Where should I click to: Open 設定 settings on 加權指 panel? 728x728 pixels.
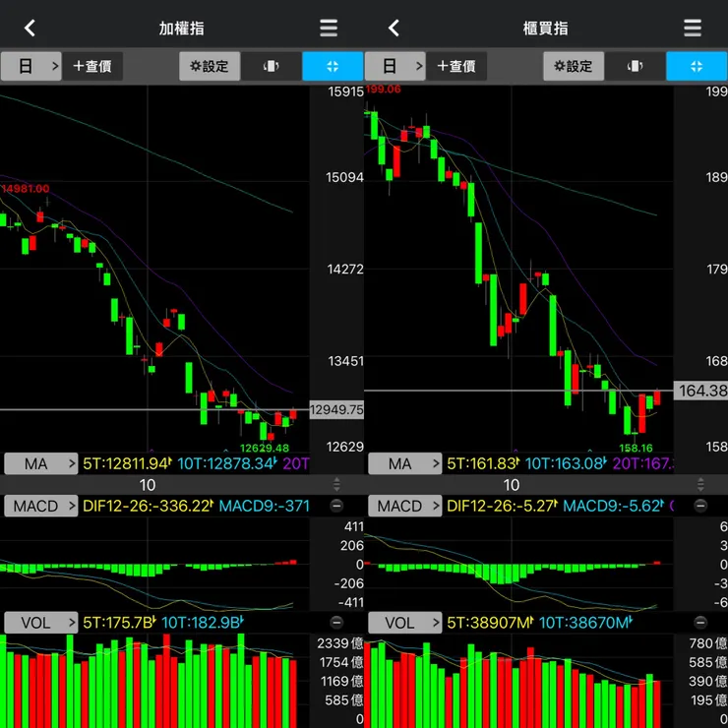[x=210, y=66]
